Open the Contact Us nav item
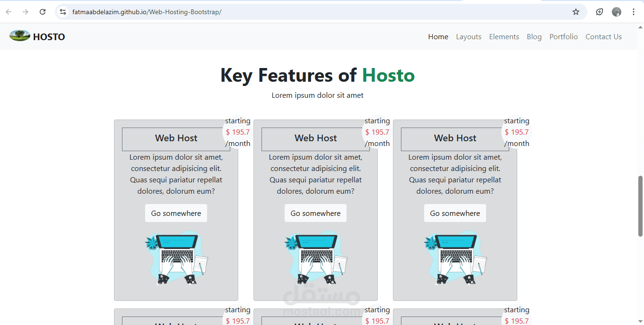Screen dimensions: 644x325 (x=604, y=37)
